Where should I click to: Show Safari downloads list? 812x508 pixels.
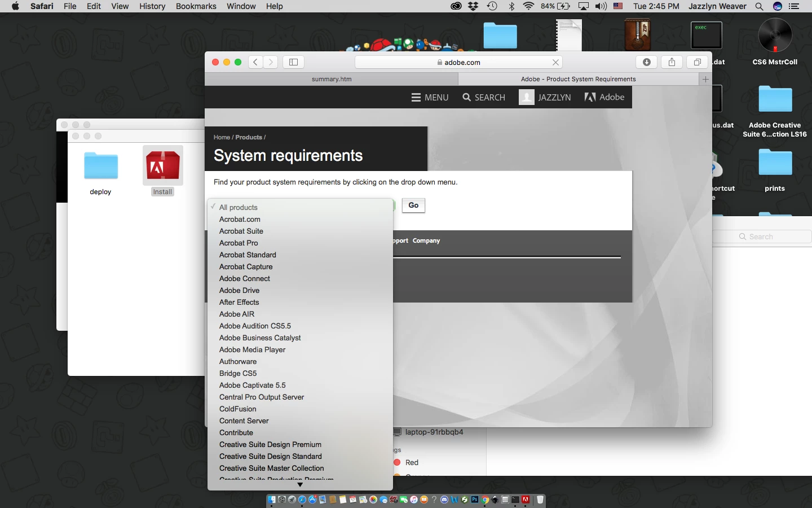647,62
